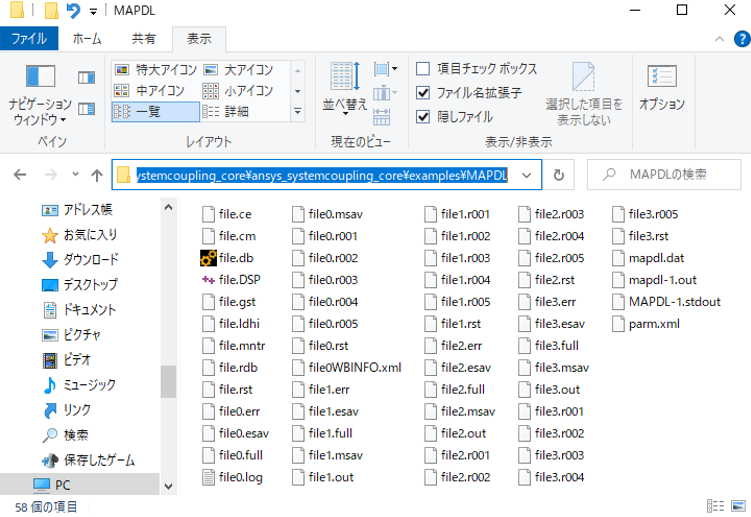Enable item check boxes (項目チェック ボックス)

(x=423, y=69)
